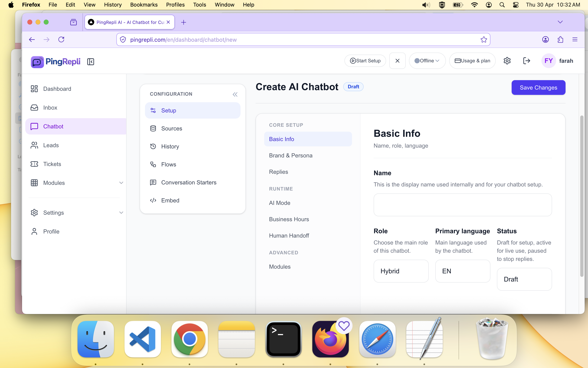This screenshot has width=588, height=368.
Task: Go back in Firefox
Action: tap(32, 40)
